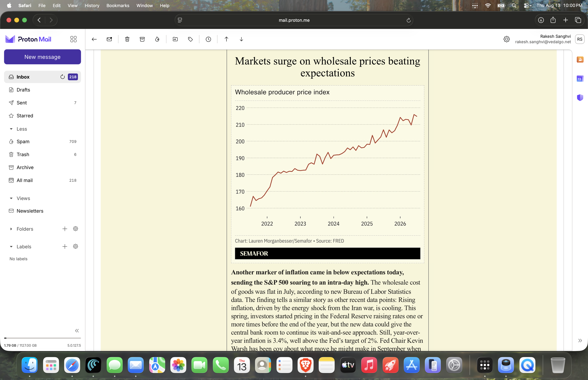
Task: Open the Drafts folder
Action: pos(42,90)
